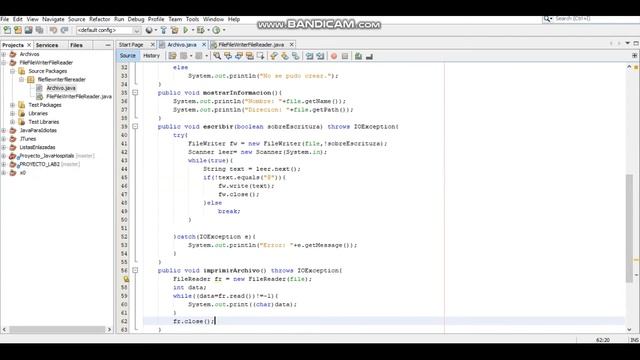Image resolution: width=640 pixels, height=360 pixels.
Task: Switch to the Files tab
Action: click(x=76, y=45)
